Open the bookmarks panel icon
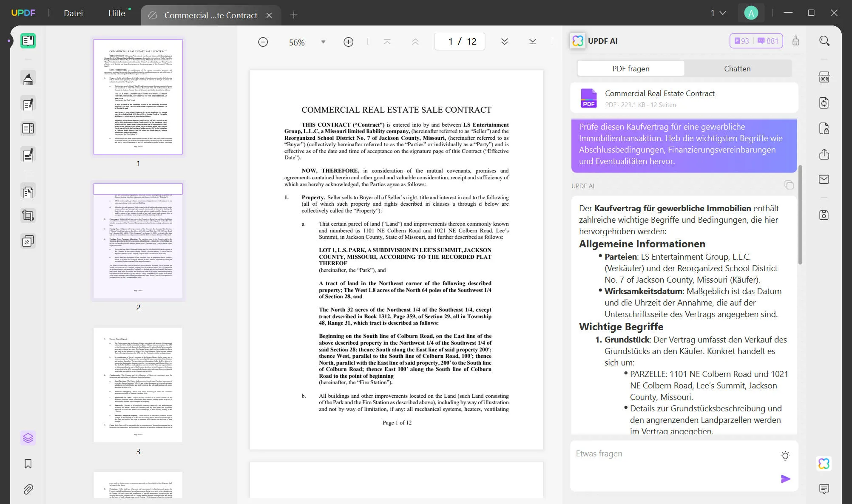The image size is (852, 504). (x=28, y=464)
